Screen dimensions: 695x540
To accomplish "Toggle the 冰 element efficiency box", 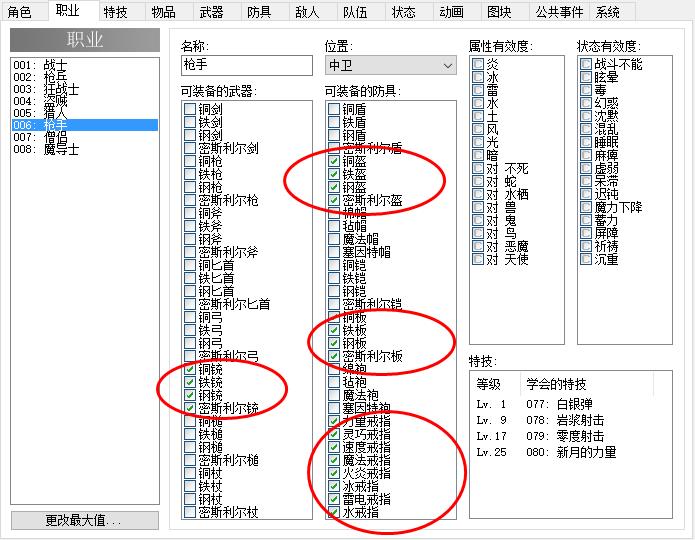I will (x=478, y=77).
